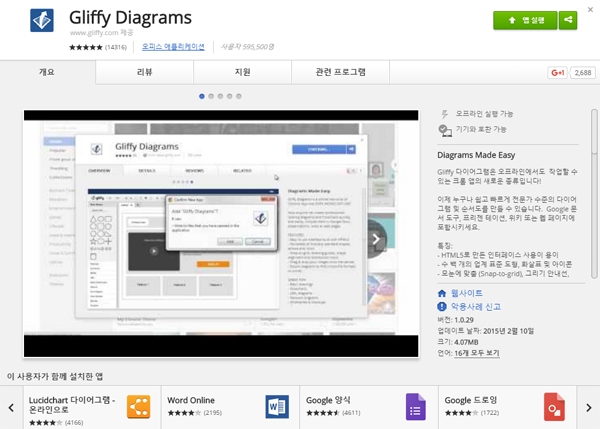Viewport: 600px width, 429px height.
Task: Open the 악용사례 신고 link
Action: [476, 307]
